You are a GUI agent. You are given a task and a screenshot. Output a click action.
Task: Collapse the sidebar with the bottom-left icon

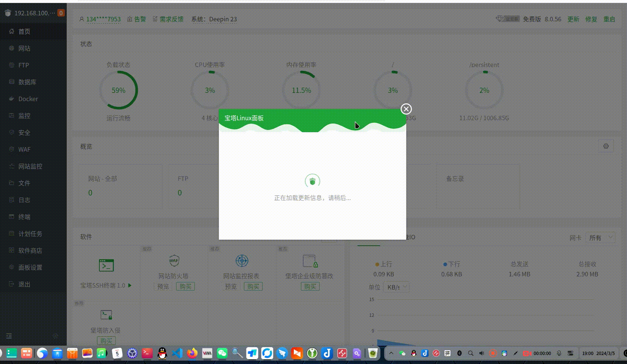coord(9,336)
